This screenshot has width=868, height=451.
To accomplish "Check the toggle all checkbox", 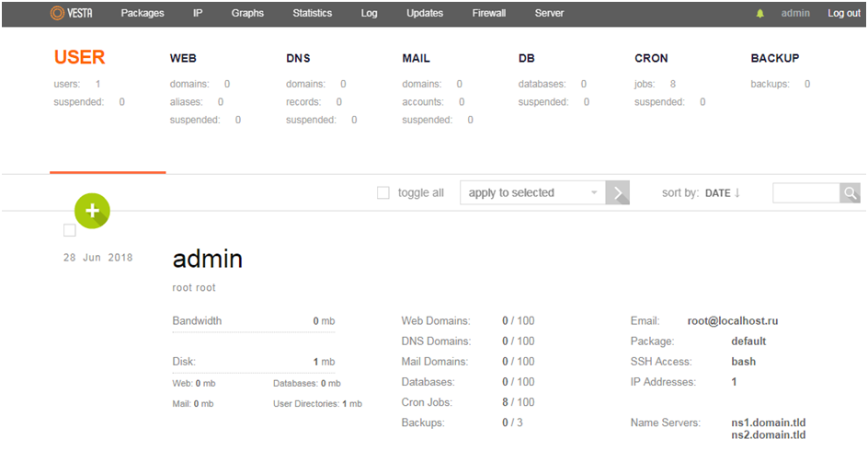I will coord(383,193).
